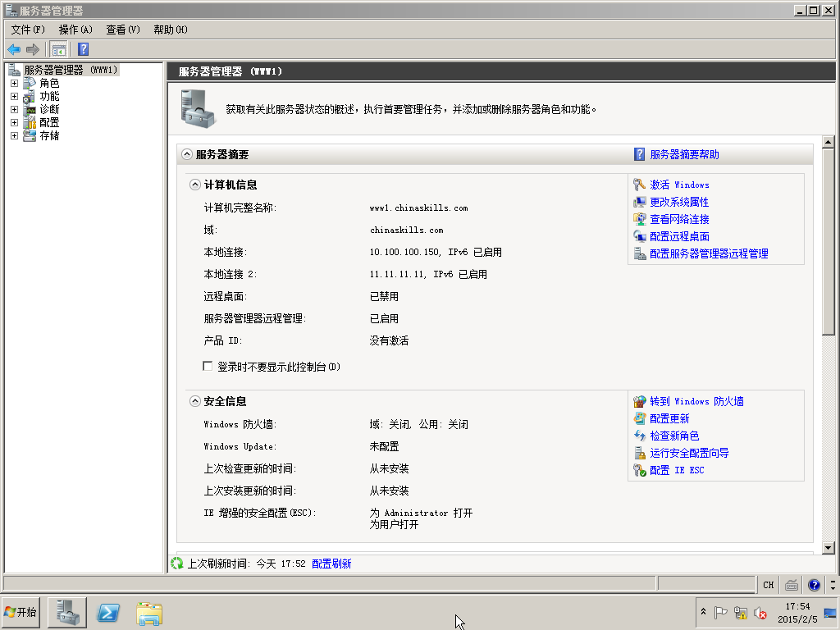Screen dimensions: 840x630
Task: Click the scrollbar down arrow
Action: tap(829, 547)
